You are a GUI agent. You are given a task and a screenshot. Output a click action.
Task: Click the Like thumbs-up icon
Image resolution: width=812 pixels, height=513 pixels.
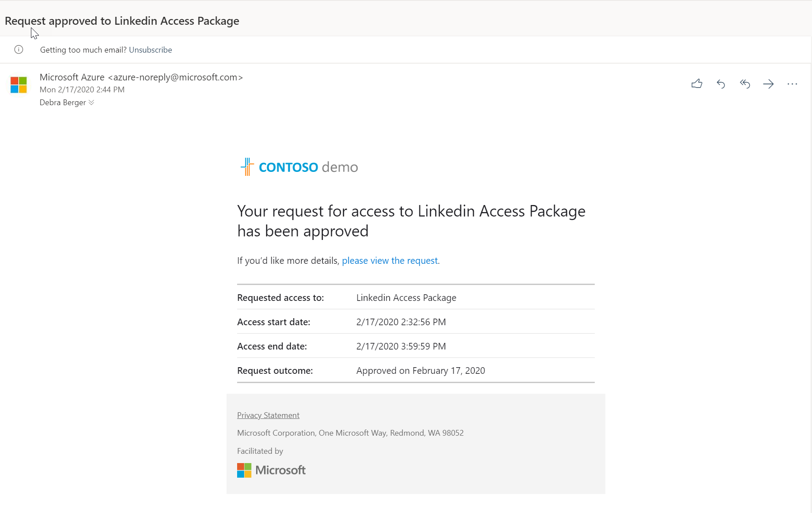point(697,84)
